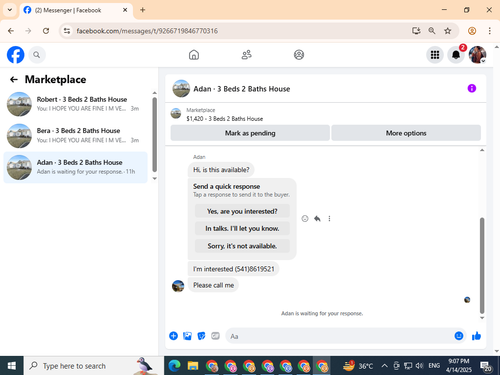Select Adan - 3 Beds 2 Baths House conversation
This screenshot has width=500, height=375.
click(x=76, y=167)
